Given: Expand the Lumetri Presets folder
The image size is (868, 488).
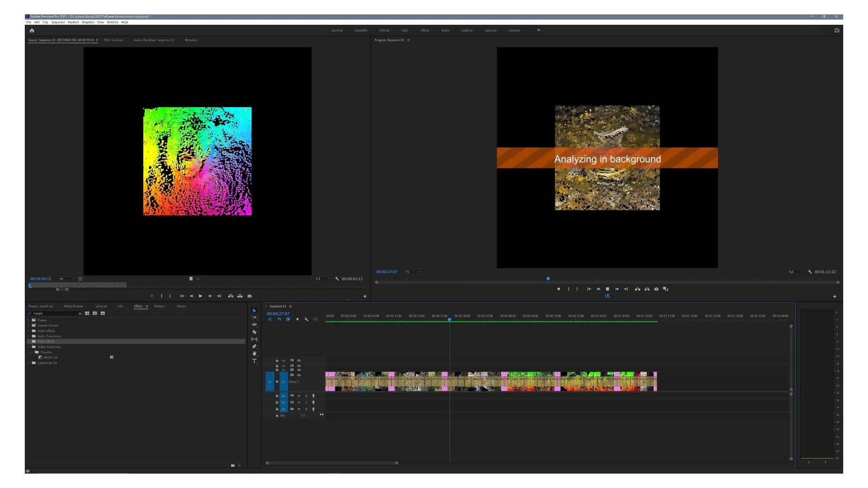Looking at the screenshot, I should click(29, 326).
